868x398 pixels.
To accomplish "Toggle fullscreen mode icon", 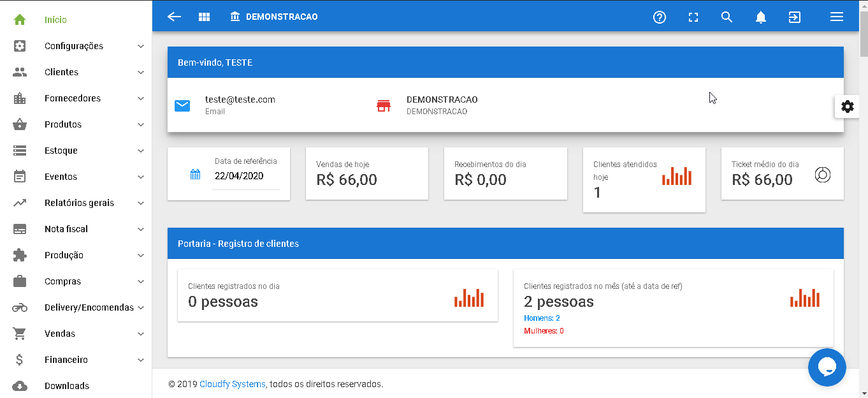I will 693,17.
